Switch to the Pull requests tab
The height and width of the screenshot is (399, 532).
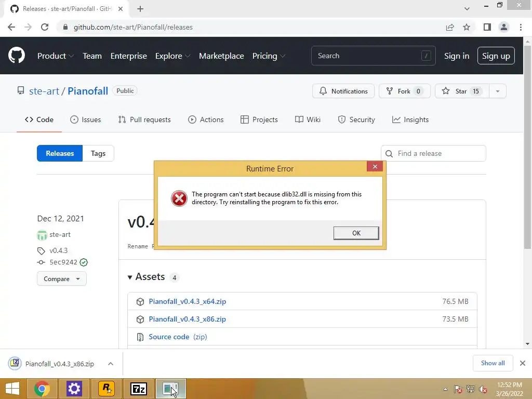[144, 119]
